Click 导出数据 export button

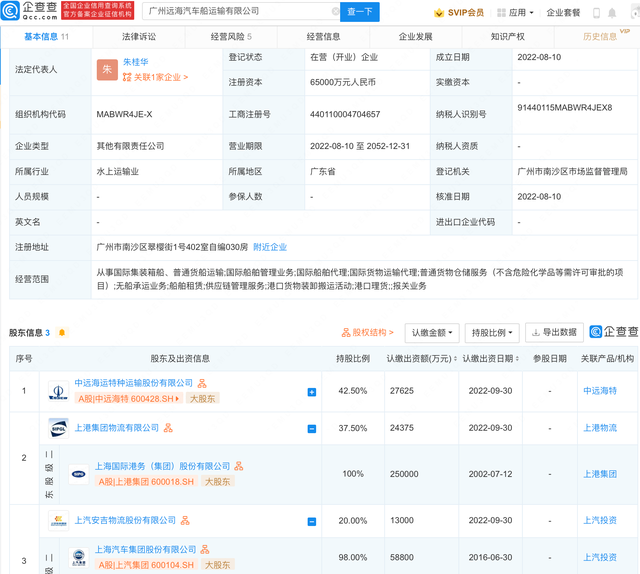(554, 332)
